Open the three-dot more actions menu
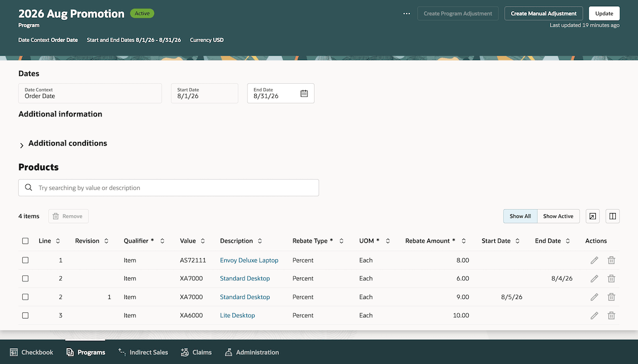Screen dimensions: 638x364 click(407, 13)
